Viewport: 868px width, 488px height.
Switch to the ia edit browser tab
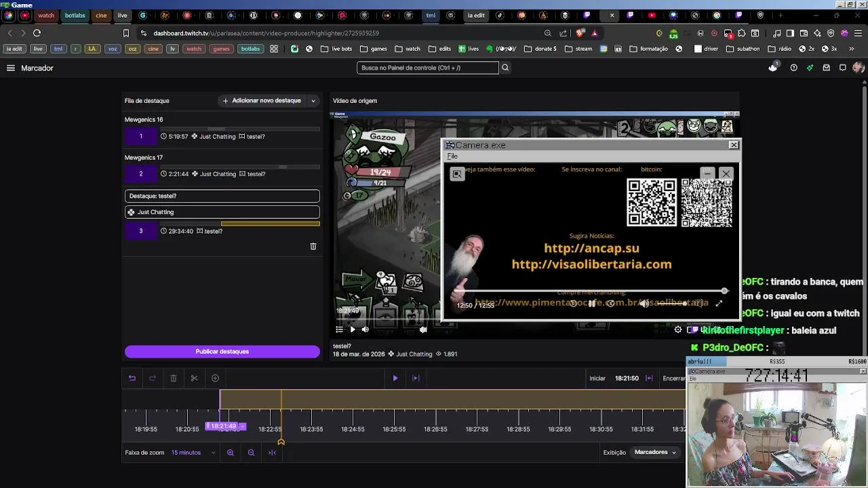click(476, 15)
